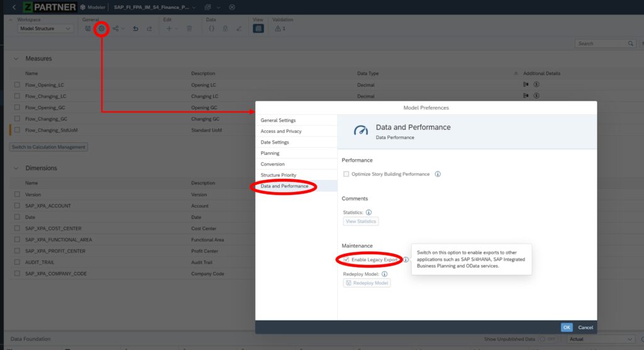The height and width of the screenshot is (350, 644).
Task: Open General Settings in Model Preferences
Action: pos(278,120)
